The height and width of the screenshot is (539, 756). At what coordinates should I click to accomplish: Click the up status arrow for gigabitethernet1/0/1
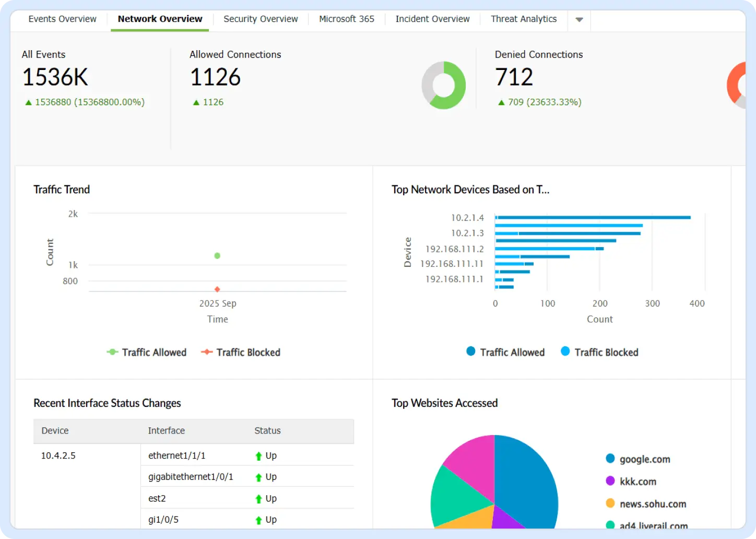tap(258, 477)
